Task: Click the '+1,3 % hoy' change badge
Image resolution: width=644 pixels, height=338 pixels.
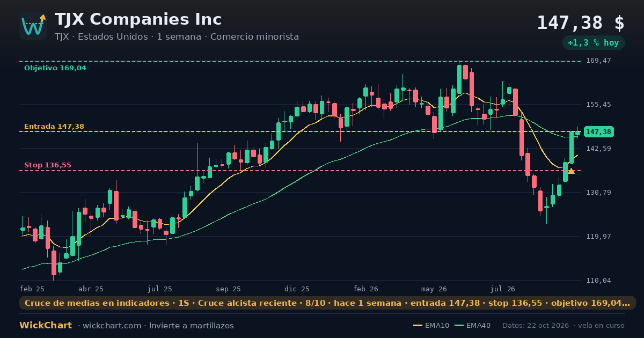Action: pyautogui.click(x=594, y=43)
